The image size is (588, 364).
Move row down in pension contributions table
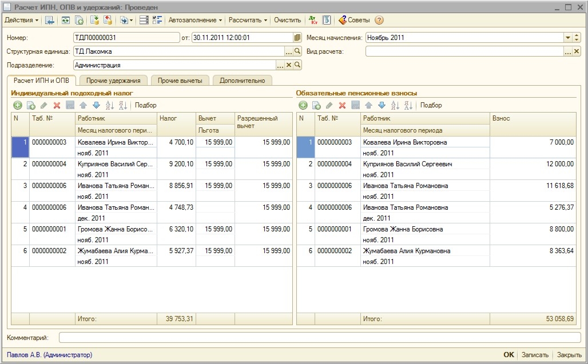click(382, 105)
